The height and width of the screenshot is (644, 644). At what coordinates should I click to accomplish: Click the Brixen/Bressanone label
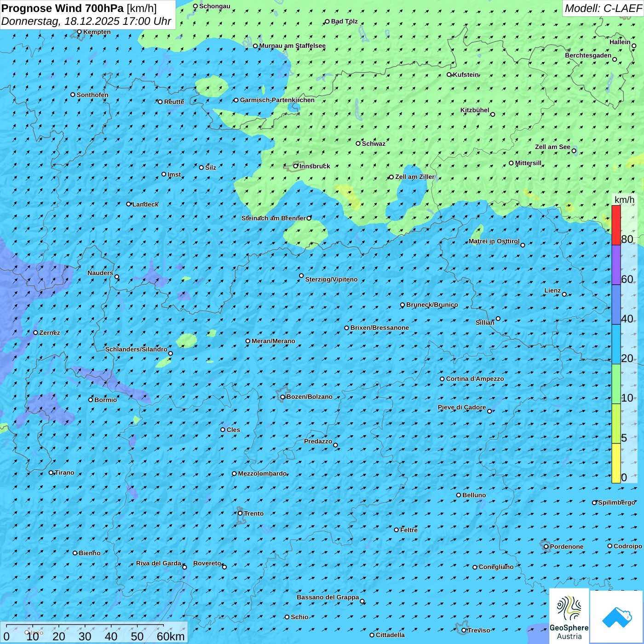pos(379,328)
